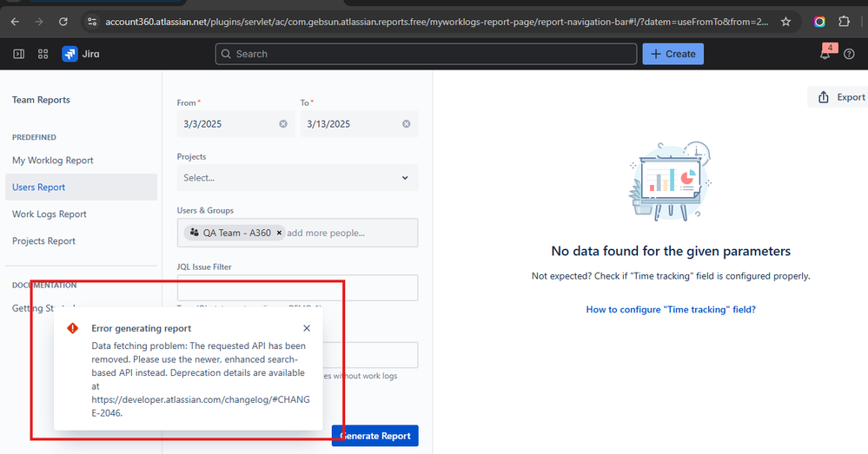This screenshot has height=454, width=868.
Task: Click No data found for the given parameters heading
Action: [x=671, y=251]
